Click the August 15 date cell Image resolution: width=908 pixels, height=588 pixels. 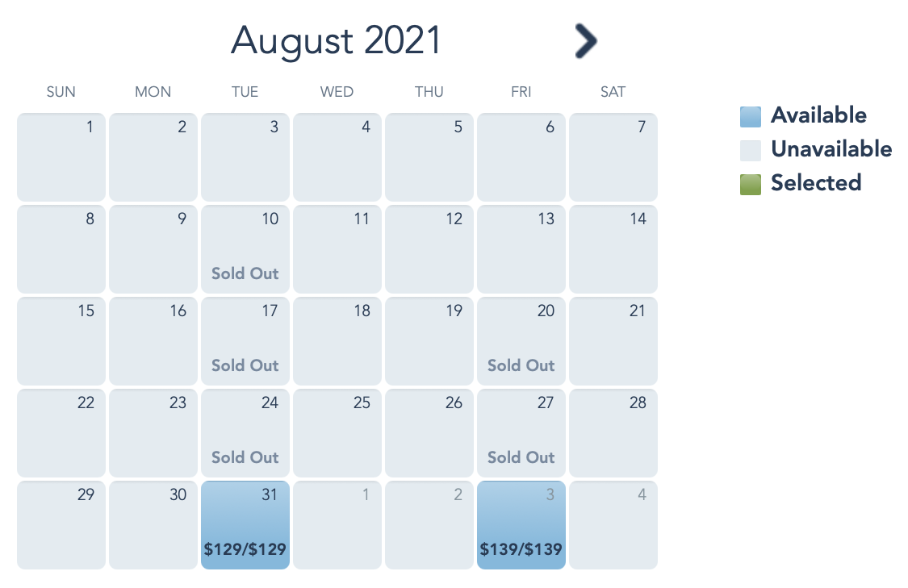[61, 341]
